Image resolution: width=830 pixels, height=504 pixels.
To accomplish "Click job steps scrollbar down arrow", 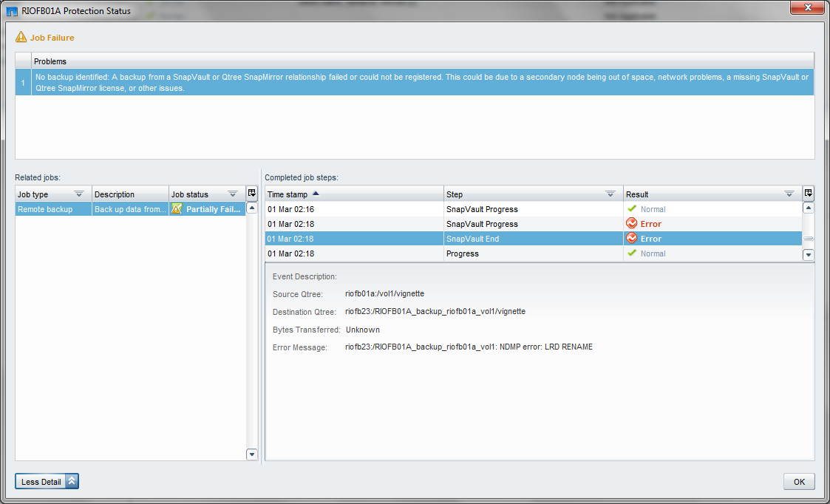I will 809,255.
